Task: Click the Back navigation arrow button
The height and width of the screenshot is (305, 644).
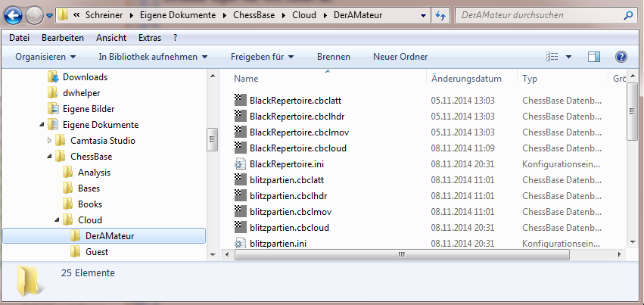Action: 14,16
